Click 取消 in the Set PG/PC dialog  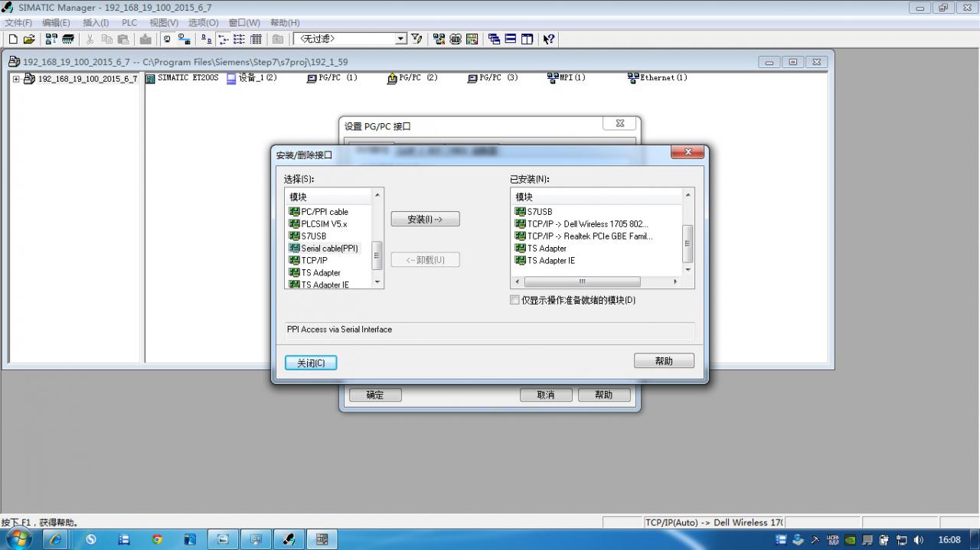pos(546,395)
